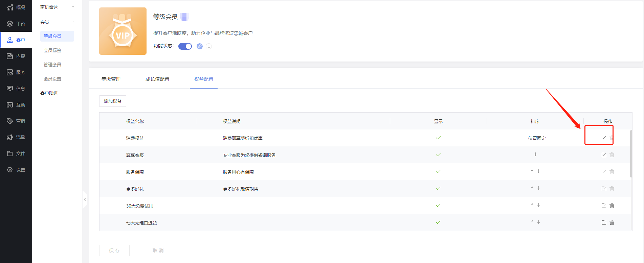
Task: Switch to the 等级管理 tab
Action: 111,79
